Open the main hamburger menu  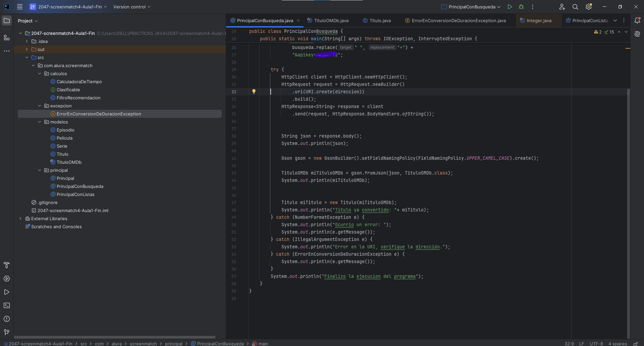[20, 7]
